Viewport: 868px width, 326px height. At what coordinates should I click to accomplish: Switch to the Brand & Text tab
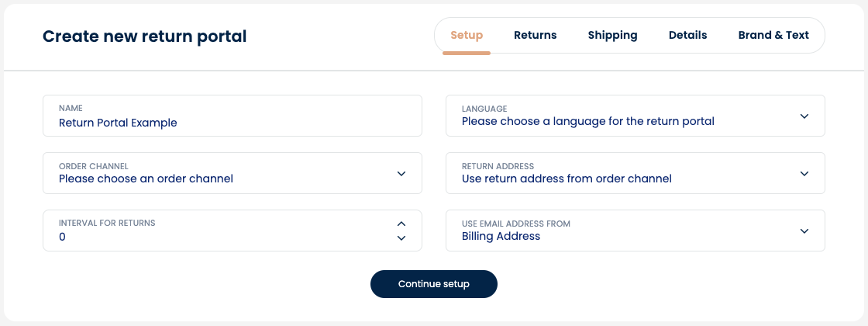[773, 36]
